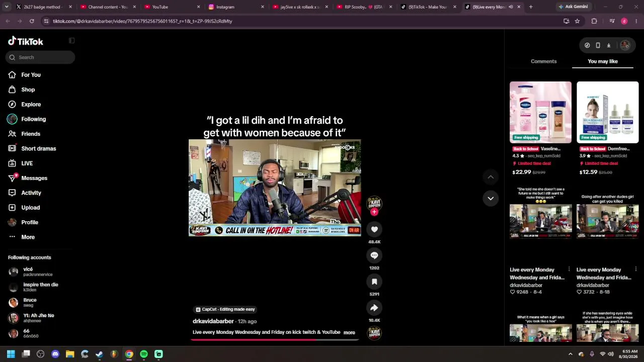Seek using the video progress bar
Screen dimensions: 644x362
point(275,339)
